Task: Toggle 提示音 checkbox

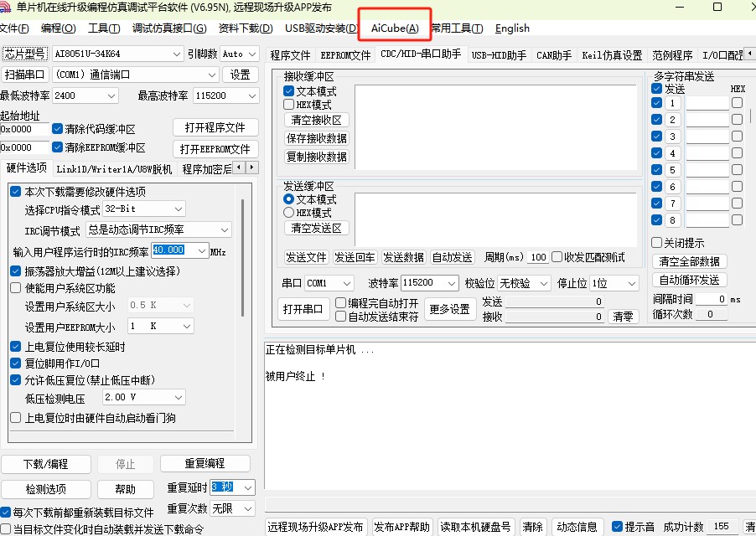Action: click(617, 526)
